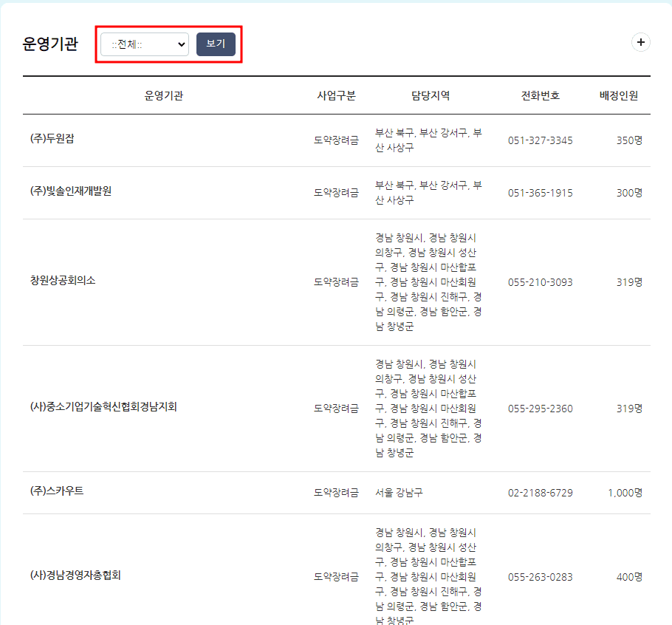The height and width of the screenshot is (625, 672).
Task: Open the ::전체:: region filter dropdown
Action: (x=144, y=44)
